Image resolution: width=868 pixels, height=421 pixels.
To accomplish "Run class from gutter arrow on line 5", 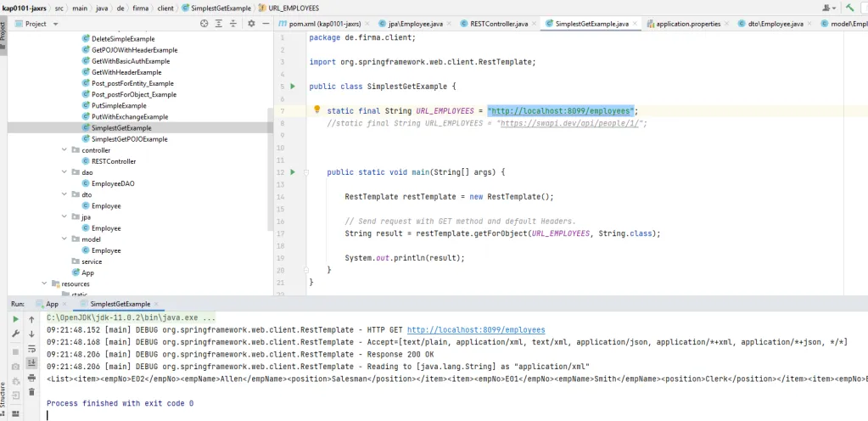I will click(x=293, y=87).
